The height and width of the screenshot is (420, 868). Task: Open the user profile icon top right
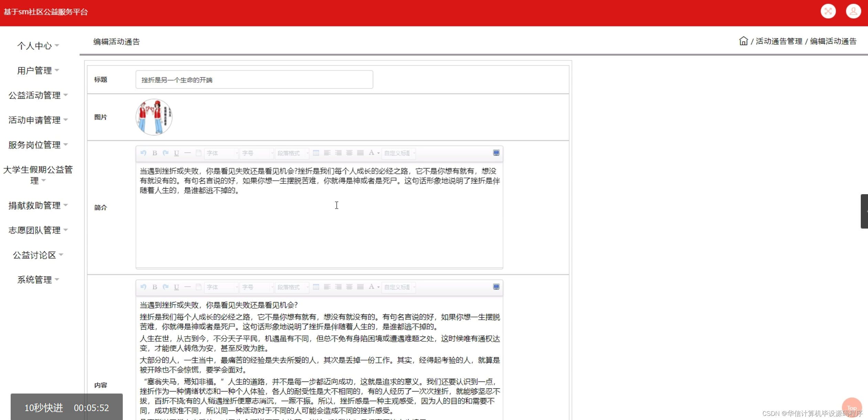854,11
